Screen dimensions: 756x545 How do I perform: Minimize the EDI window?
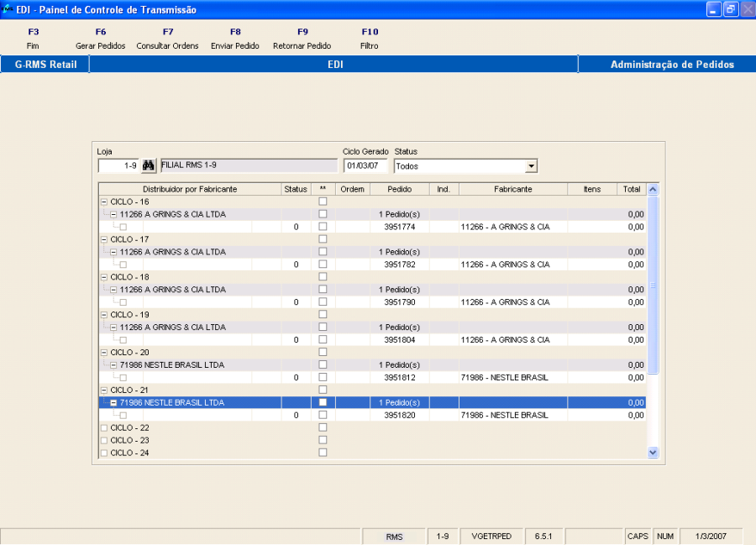pos(713,9)
